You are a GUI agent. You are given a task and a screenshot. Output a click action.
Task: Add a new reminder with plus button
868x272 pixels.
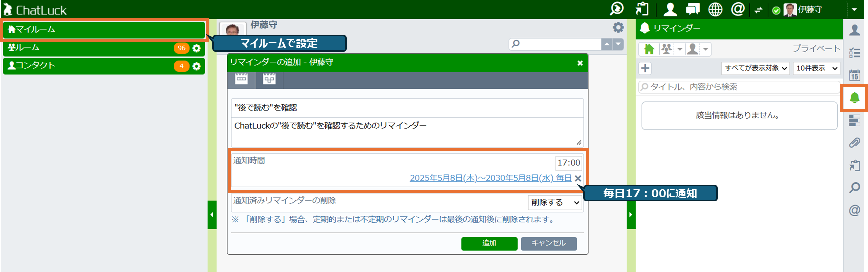(x=645, y=68)
